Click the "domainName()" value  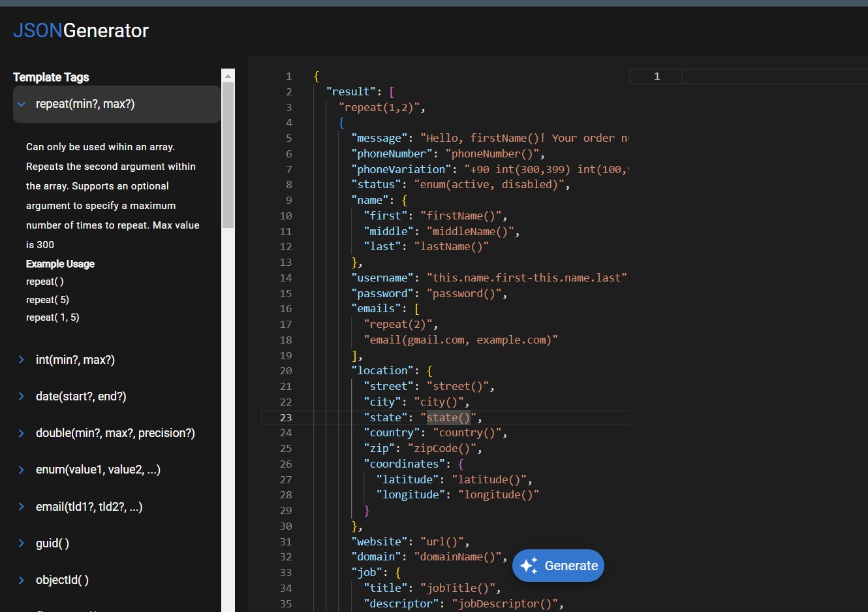click(x=458, y=557)
